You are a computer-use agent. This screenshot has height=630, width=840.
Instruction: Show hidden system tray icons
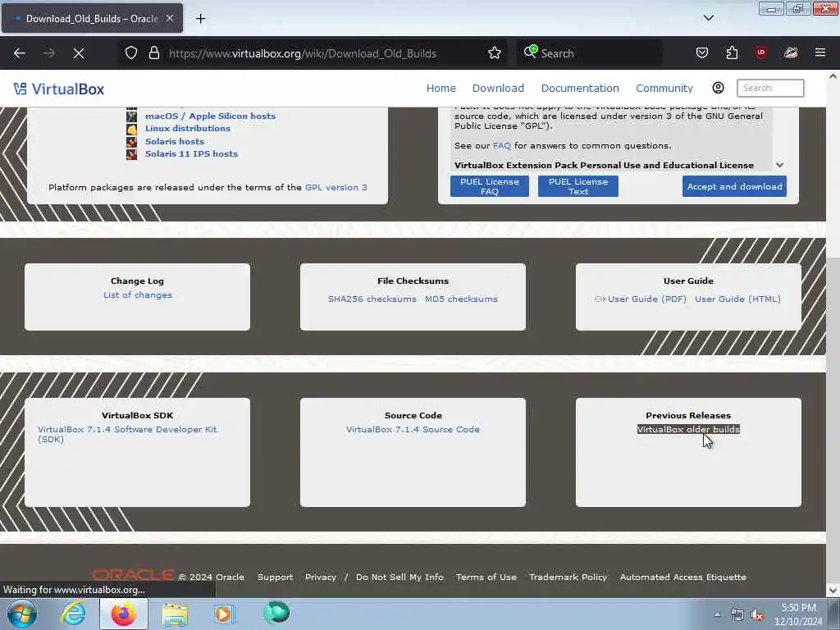pyautogui.click(x=717, y=615)
